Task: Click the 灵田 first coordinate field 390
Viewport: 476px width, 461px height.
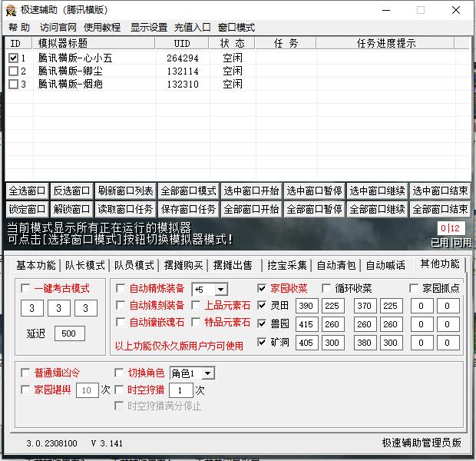Action: click(x=306, y=306)
